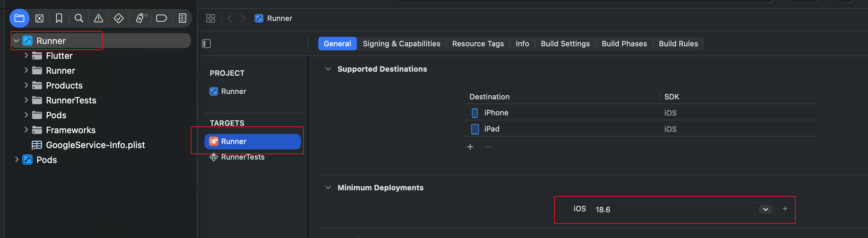Expand the Flutter folder
The width and height of the screenshot is (868, 238).
click(x=26, y=55)
